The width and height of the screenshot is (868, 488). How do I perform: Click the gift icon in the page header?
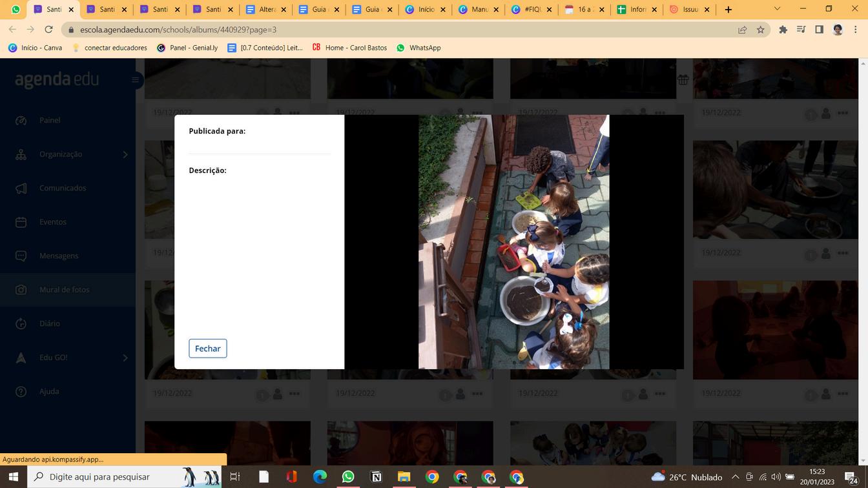pyautogui.click(x=683, y=79)
